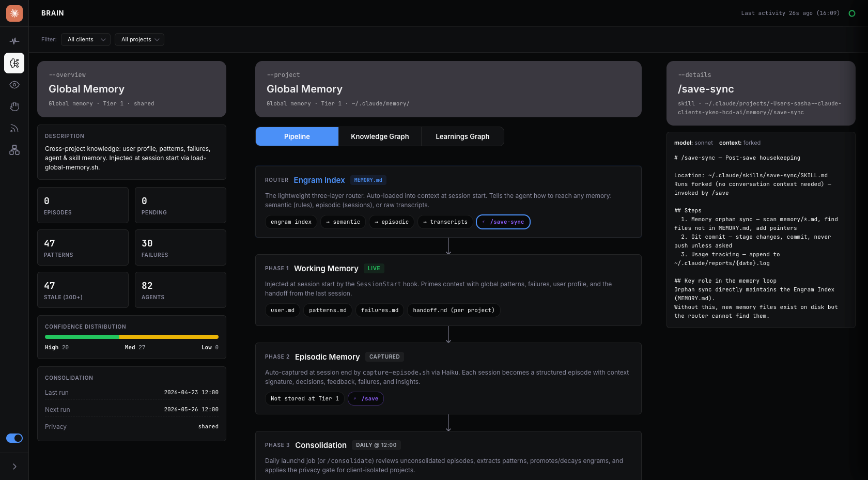Click the Next run date 2026-05-26 12:00

click(191, 410)
